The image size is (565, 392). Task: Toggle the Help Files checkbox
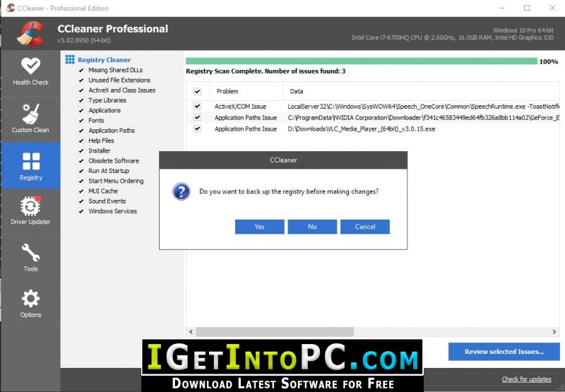[81, 141]
